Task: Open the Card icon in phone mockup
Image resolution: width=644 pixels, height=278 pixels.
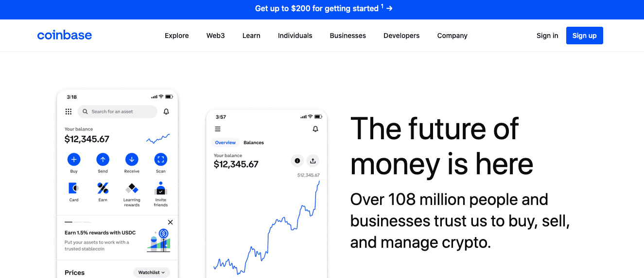Action: 74,188
